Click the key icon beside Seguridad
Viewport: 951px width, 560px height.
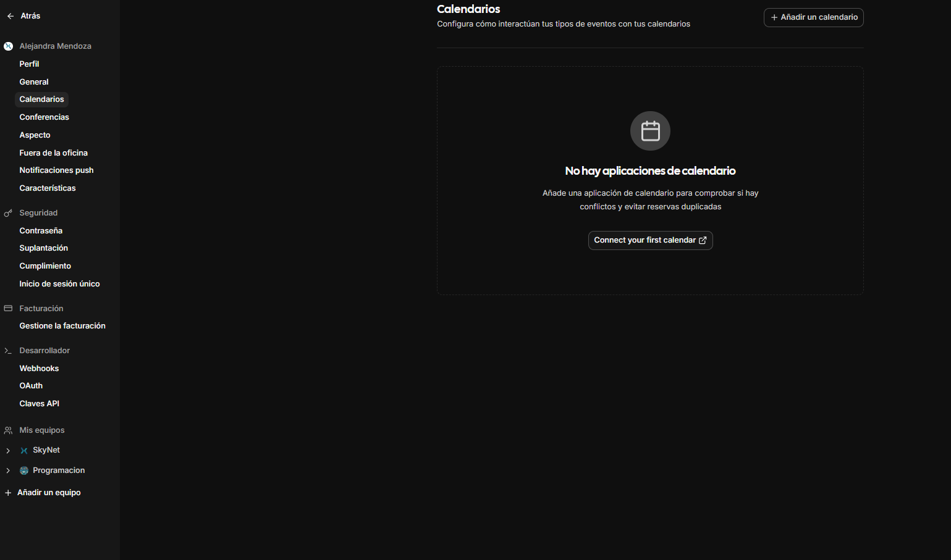click(x=8, y=213)
